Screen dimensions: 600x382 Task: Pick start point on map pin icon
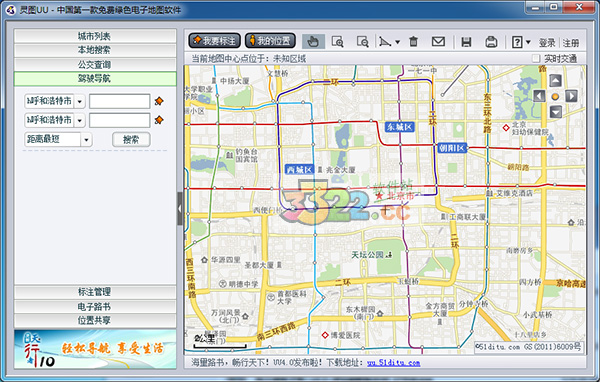[159, 101]
